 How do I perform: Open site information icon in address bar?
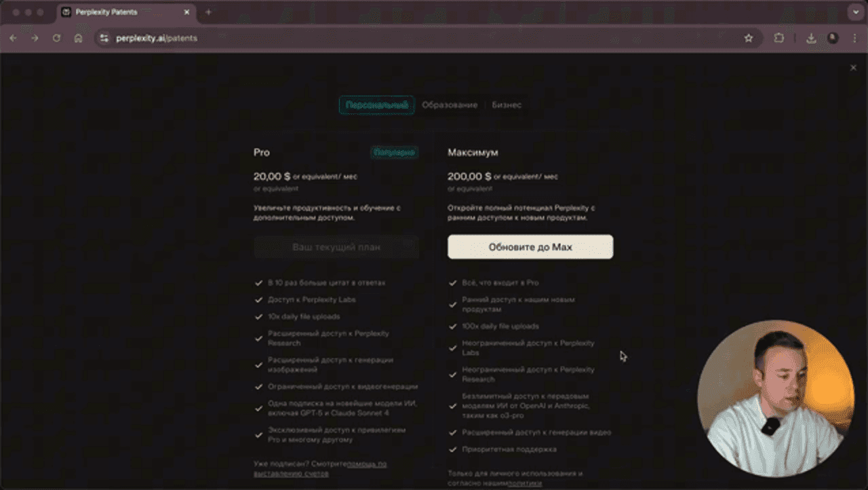pyautogui.click(x=104, y=39)
